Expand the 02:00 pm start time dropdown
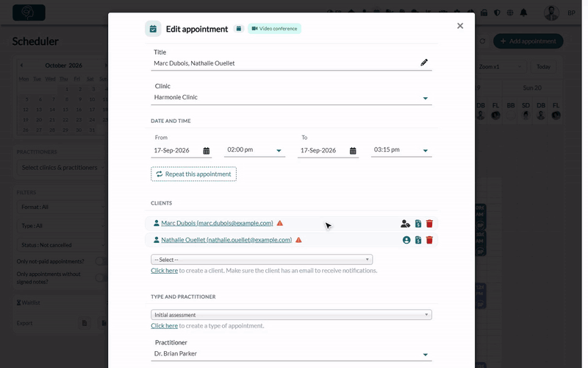The width and height of the screenshot is (588, 368). (279, 151)
